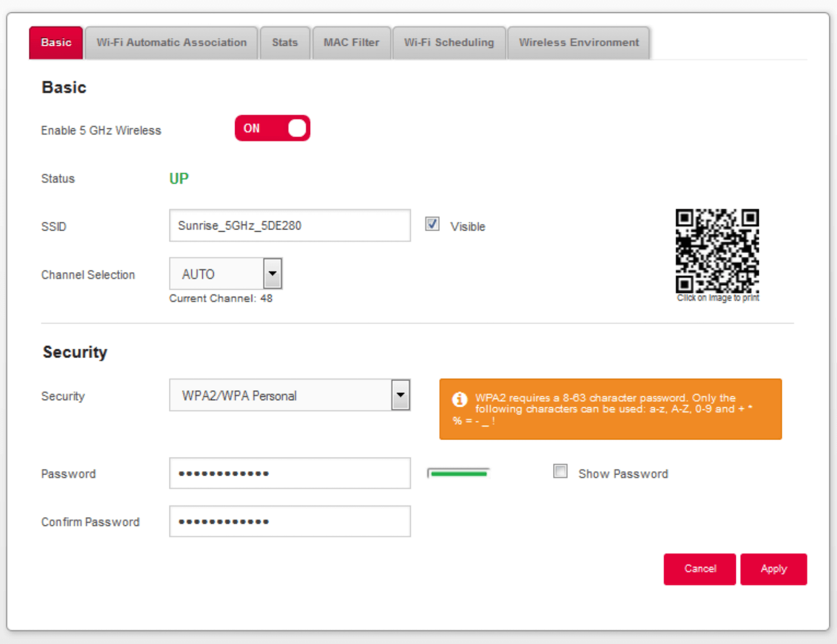Click the Confirm Password field

coord(290,521)
